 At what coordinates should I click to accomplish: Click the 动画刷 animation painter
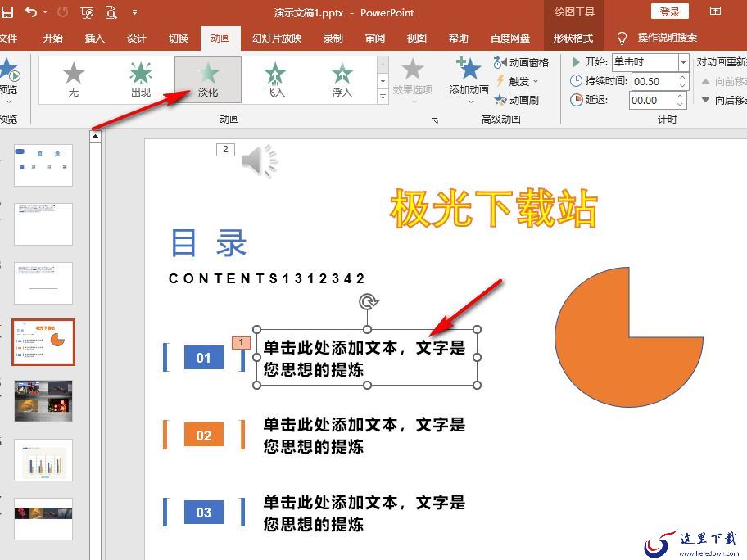pos(516,100)
